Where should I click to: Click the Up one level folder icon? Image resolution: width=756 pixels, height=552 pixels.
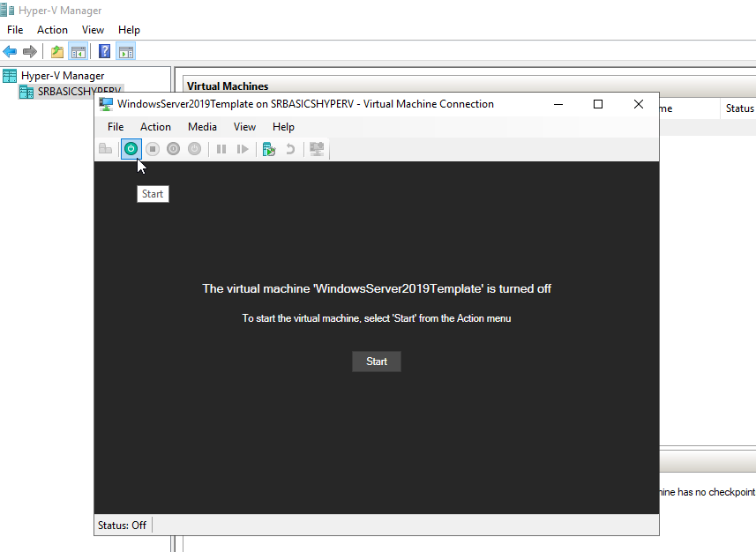(56, 51)
